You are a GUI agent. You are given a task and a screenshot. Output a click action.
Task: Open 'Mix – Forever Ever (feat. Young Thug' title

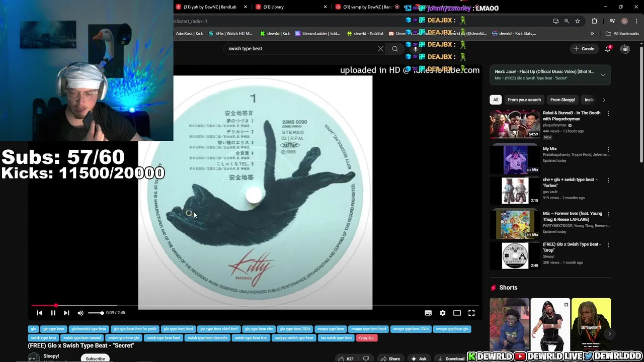(573, 216)
